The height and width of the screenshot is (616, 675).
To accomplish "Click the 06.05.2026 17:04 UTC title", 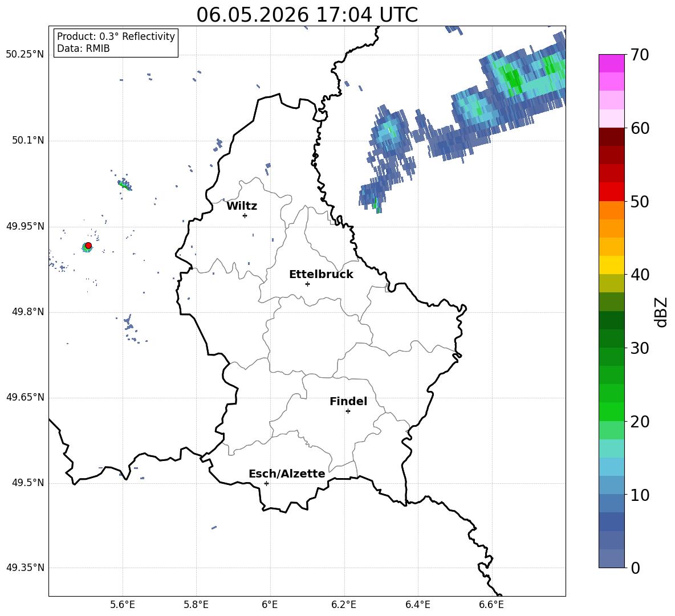I will tap(307, 15).
